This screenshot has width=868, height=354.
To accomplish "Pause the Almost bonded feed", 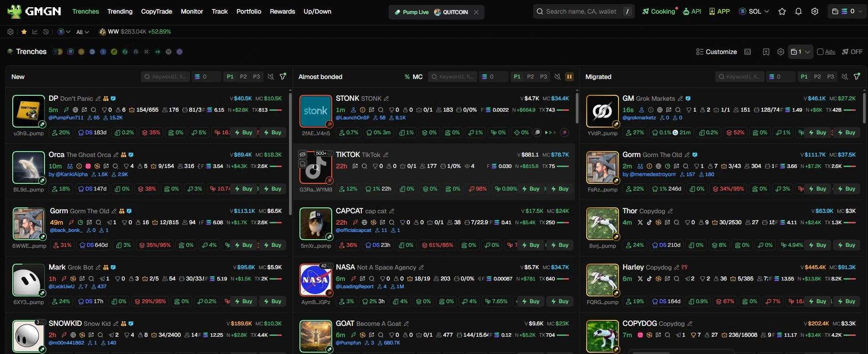I will tap(569, 77).
